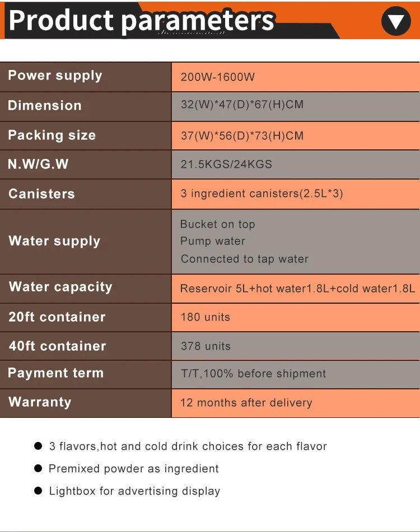
Task: Click the bullet beside the 3 flavors line
Action: tap(38, 446)
